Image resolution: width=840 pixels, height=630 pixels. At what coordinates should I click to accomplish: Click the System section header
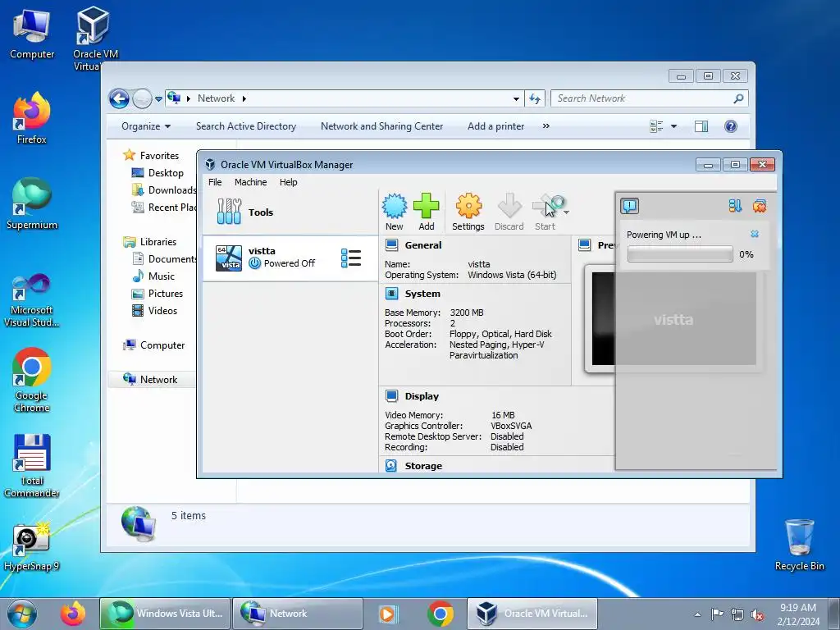(x=422, y=294)
